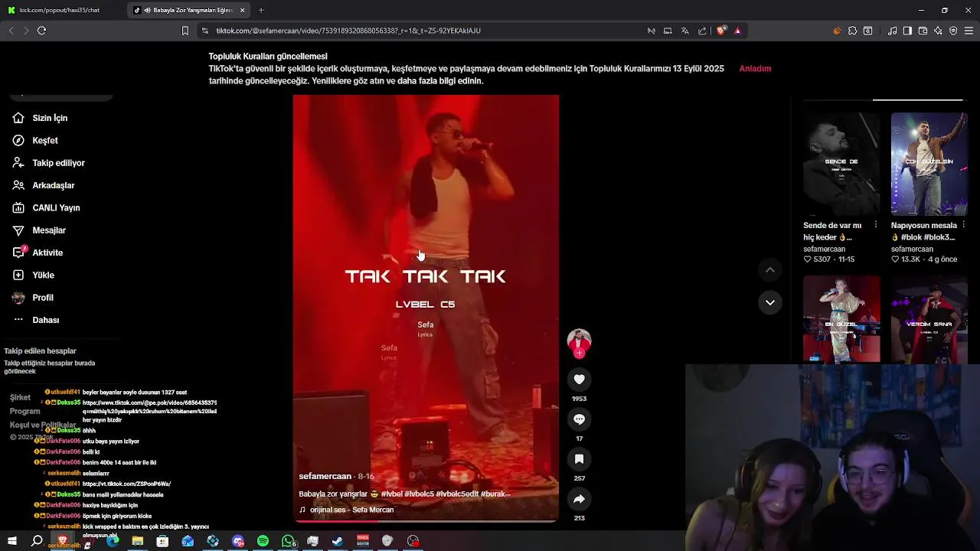Image resolution: width=980 pixels, height=551 pixels.
Task: Open Program footer link
Action: pos(24,411)
